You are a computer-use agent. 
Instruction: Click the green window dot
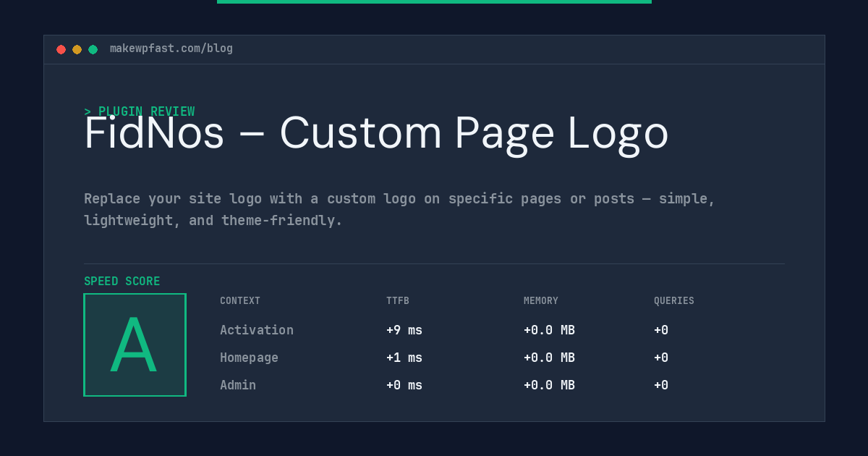(x=93, y=49)
